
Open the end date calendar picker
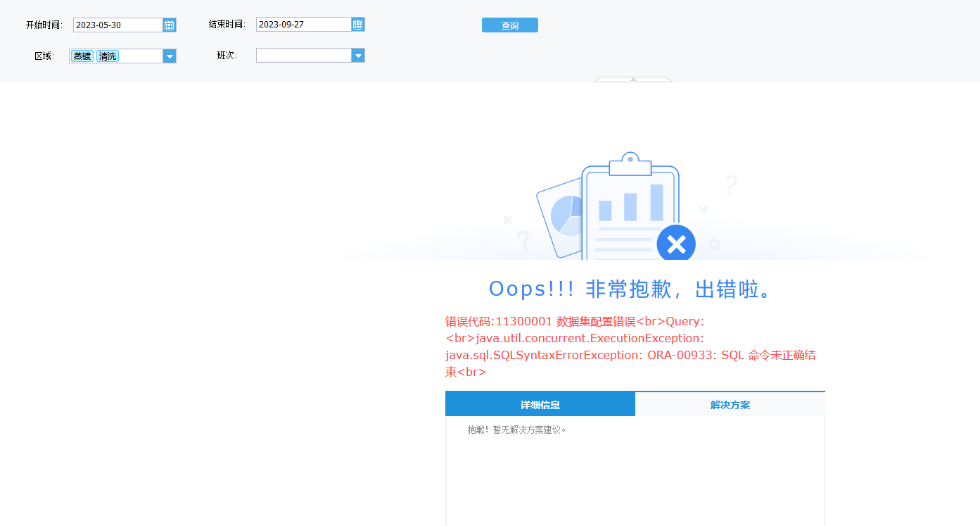pyautogui.click(x=357, y=25)
